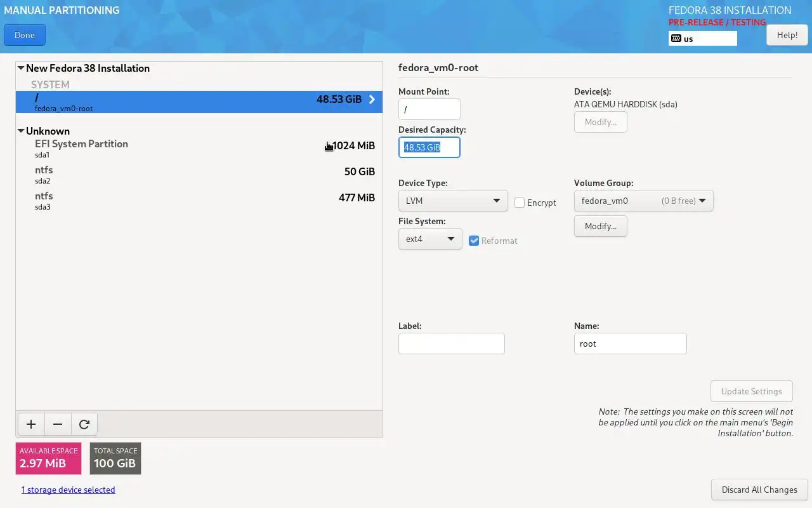Click the 'us' keyboard layout indicator
The width and height of the screenshot is (812, 508).
[703, 39]
